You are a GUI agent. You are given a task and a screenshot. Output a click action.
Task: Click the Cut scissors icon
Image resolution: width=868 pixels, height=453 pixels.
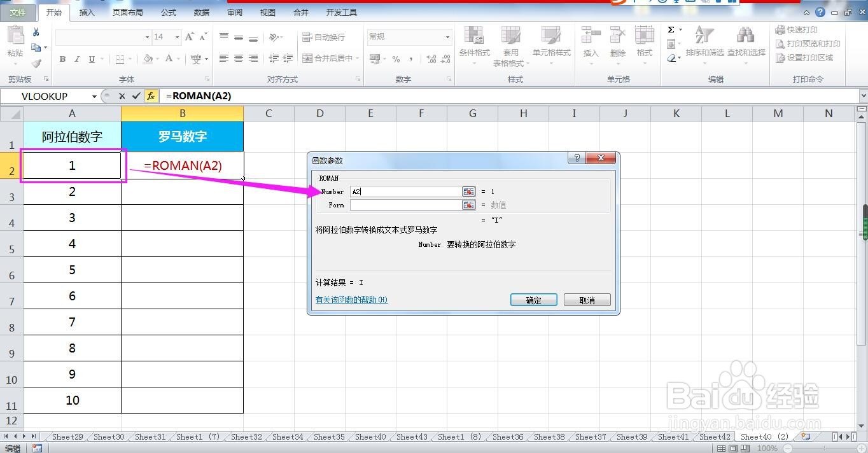point(36,32)
